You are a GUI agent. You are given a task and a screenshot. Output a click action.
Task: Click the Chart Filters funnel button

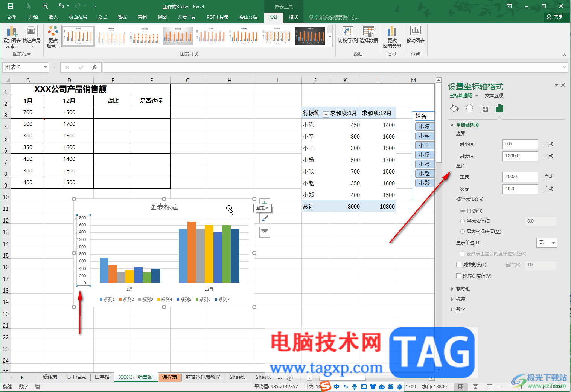(x=265, y=232)
